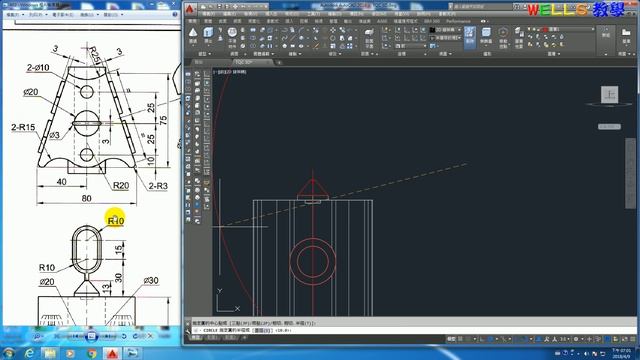Click the Open file icon in Quick Access toolbar
The image size is (640, 360).
click(211, 7)
